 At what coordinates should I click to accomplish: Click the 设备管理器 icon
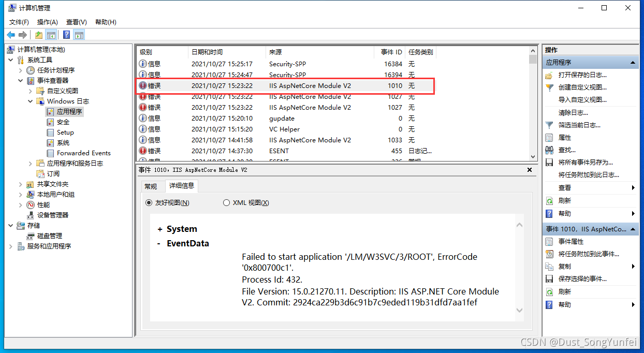coord(31,215)
